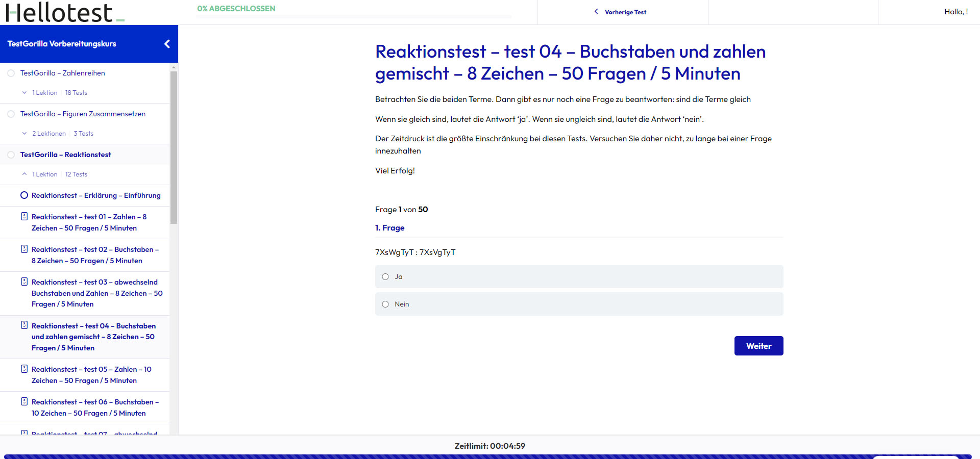Click the 'Frage 1 von 50' counter
The width and height of the screenshot is (980, 459).
pos(402,210)
